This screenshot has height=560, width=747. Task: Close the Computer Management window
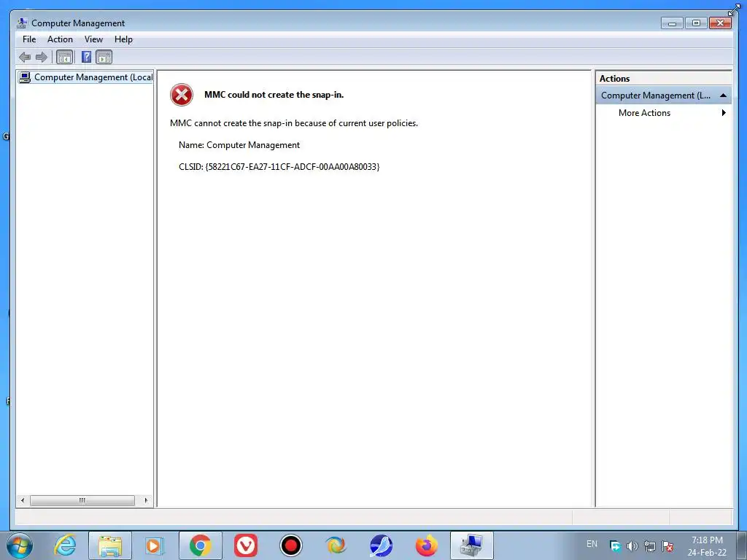[720, 23]
